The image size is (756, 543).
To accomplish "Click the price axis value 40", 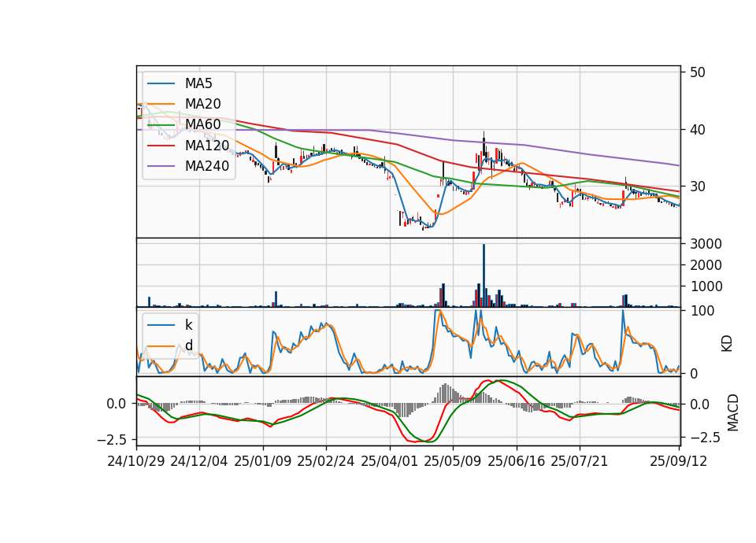I will [x=697, y=130].
